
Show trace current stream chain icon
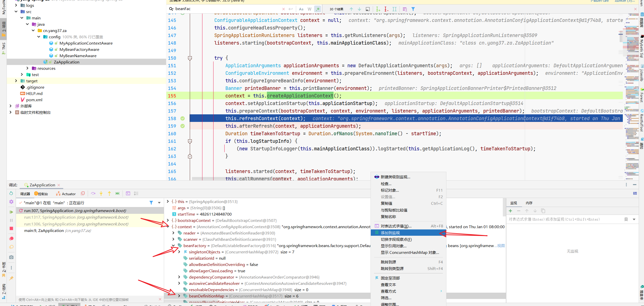pos(136,193)
